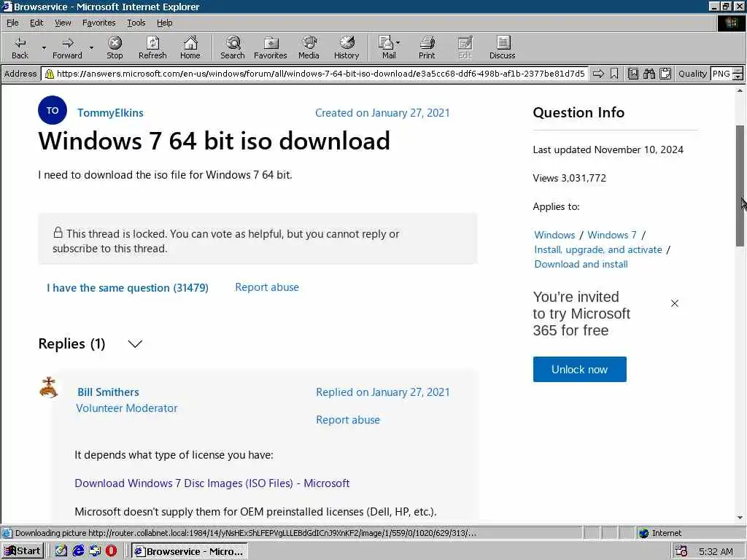Click the Opera icon in quick launch
The width and height of the screenshot is (747, 560).
(x=112, y=551)
